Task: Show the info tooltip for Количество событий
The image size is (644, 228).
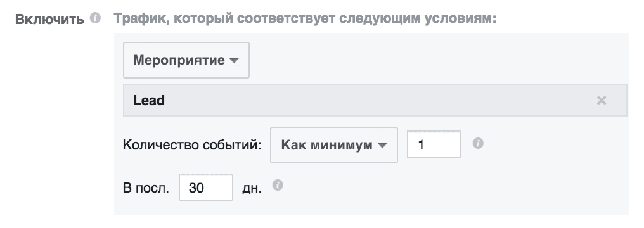Action: tap(478, 144)
